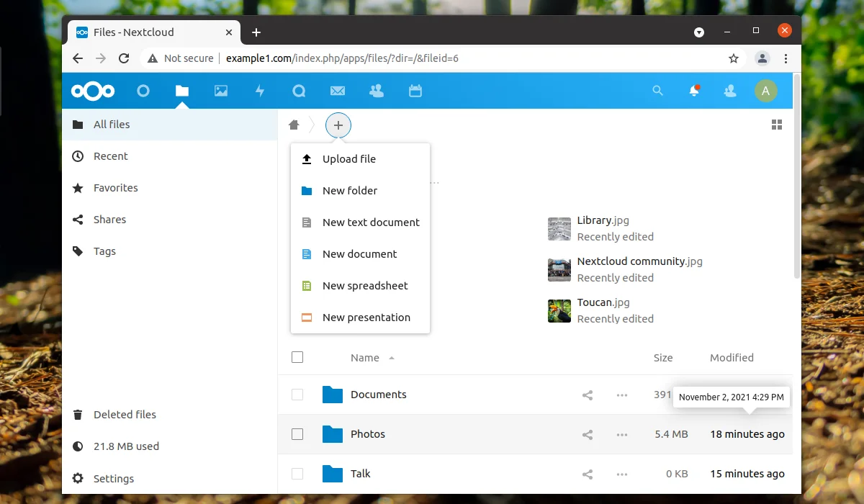Click the browser address bar URL
The height and width of the screenshot is (504, 864).
(x=342, y=58)
